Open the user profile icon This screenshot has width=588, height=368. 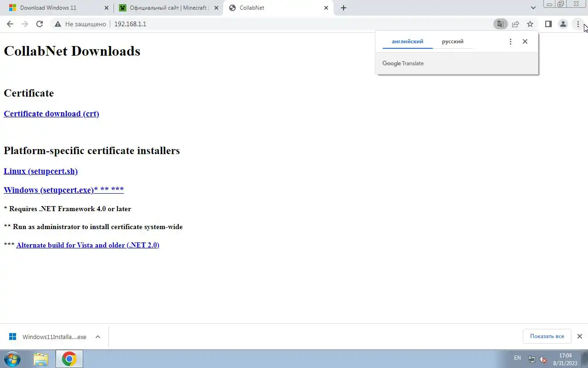tap(563, 24)
